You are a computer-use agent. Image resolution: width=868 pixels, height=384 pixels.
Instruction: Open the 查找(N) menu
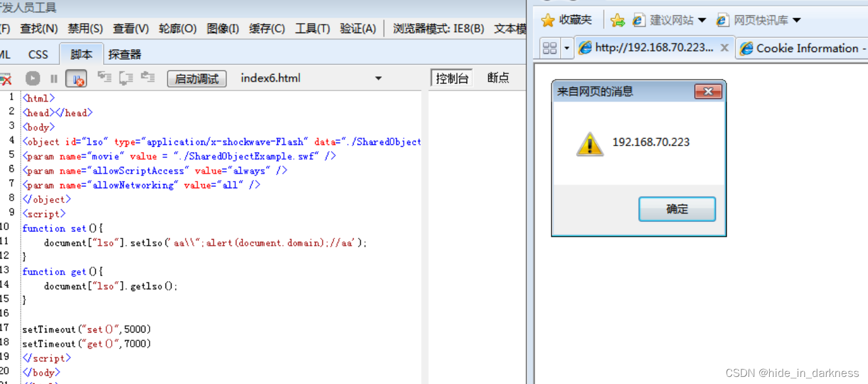click(x=39, y=28)
